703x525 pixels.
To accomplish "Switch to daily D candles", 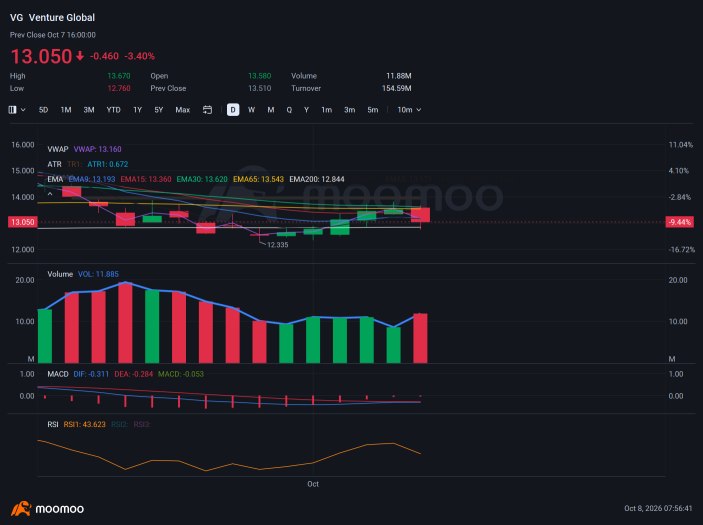I will point(233,110).
